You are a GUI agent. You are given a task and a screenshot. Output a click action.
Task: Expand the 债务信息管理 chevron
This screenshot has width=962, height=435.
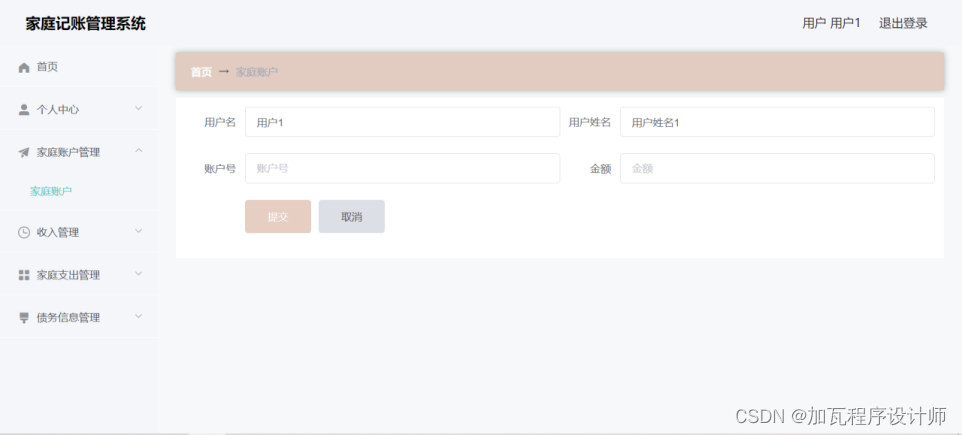click(139, 317)
